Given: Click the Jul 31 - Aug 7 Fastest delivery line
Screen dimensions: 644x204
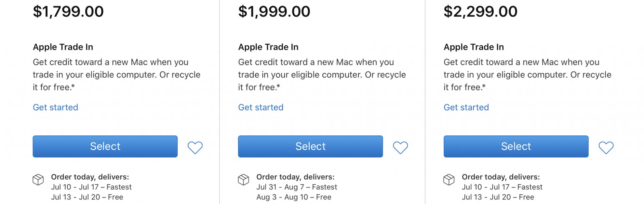Looking at the screenshot, I should point(297,187).
